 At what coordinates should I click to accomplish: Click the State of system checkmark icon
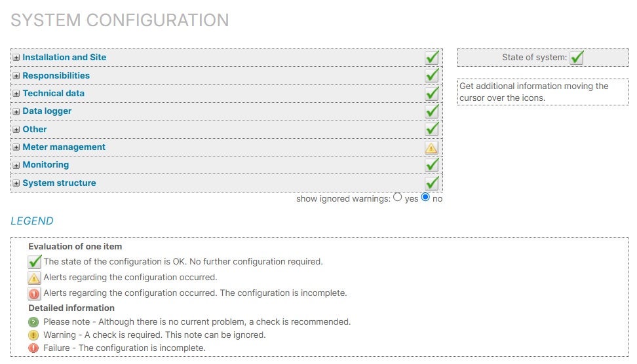click(x=576, y=58)
